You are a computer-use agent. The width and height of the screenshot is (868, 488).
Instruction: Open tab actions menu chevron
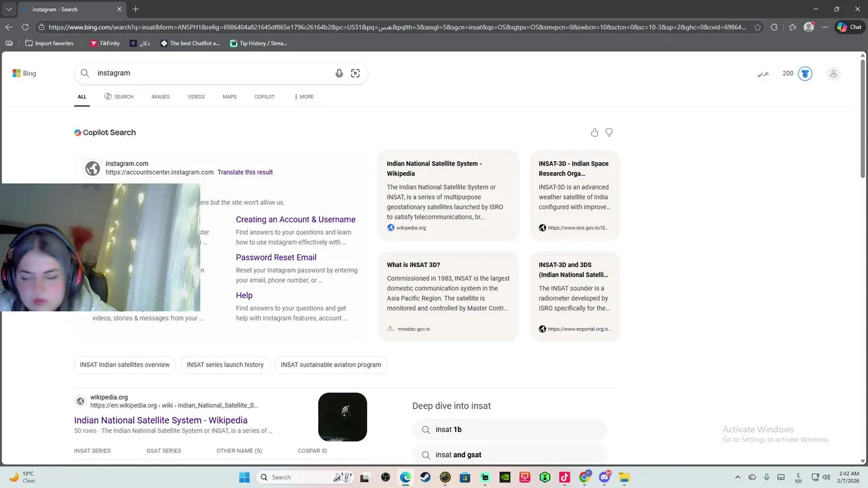[x=9, y=9]
